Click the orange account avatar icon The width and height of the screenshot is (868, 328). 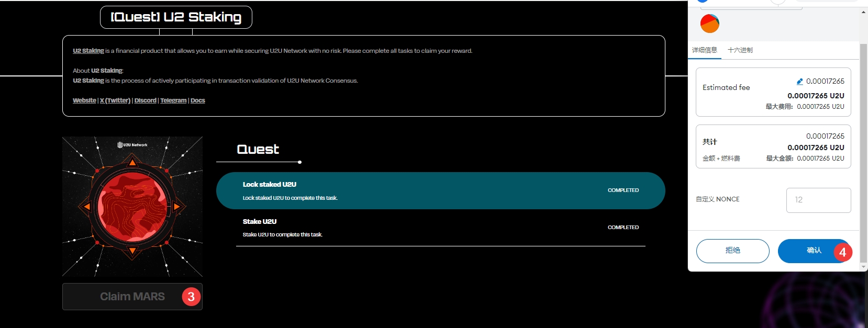[709, 24]
